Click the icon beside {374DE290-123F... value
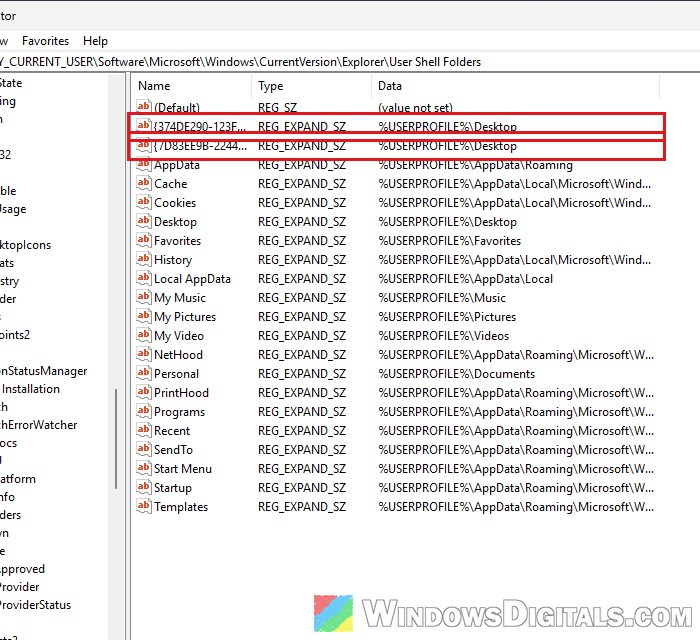The height and width of the screenshot is (640, 700). point(143,125)
